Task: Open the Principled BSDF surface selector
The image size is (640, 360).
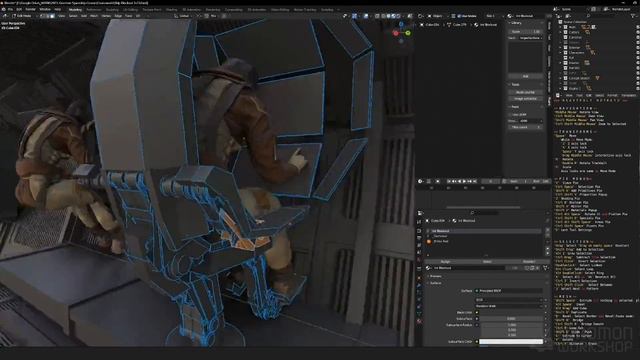Action: [x=509, y=291]
